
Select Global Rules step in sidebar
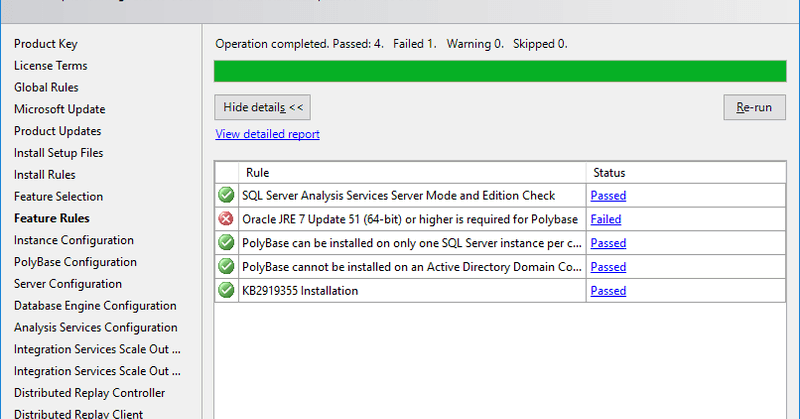pyautogui.click(x=46, y=87)
